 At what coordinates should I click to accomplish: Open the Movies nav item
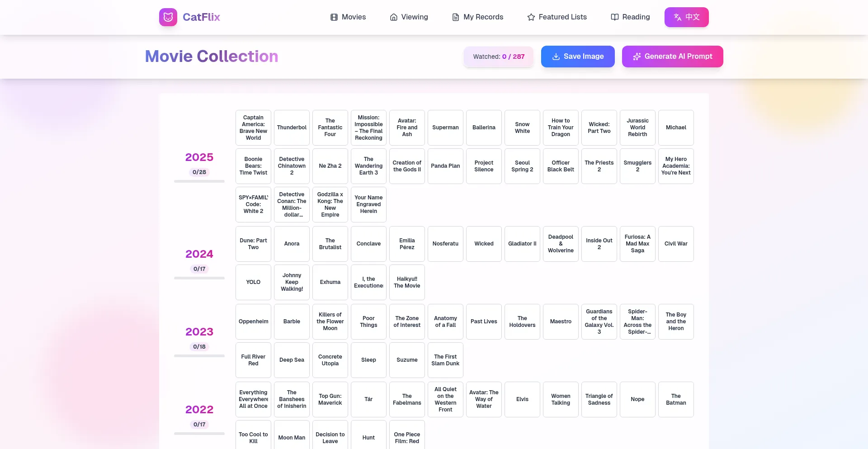(x=348, y=17)
